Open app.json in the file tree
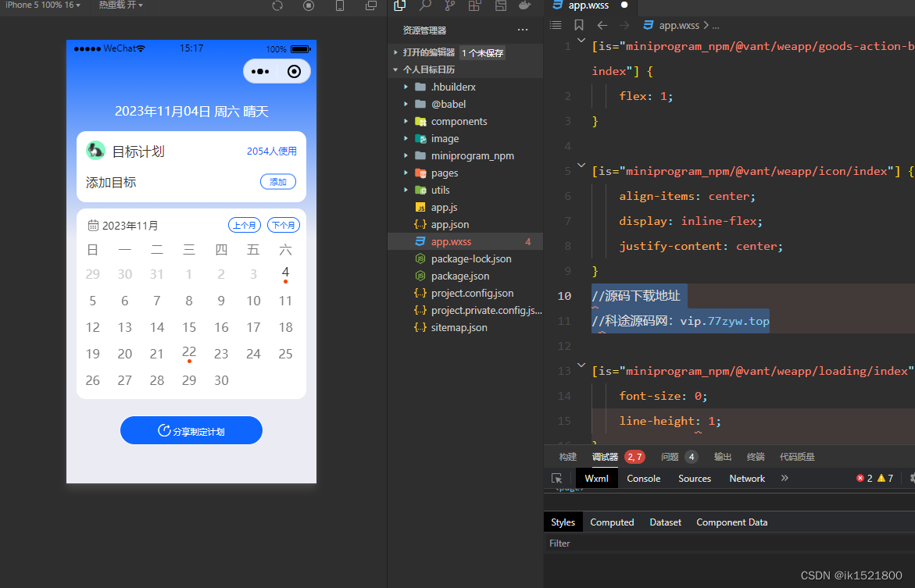 [x=450, y=225]
